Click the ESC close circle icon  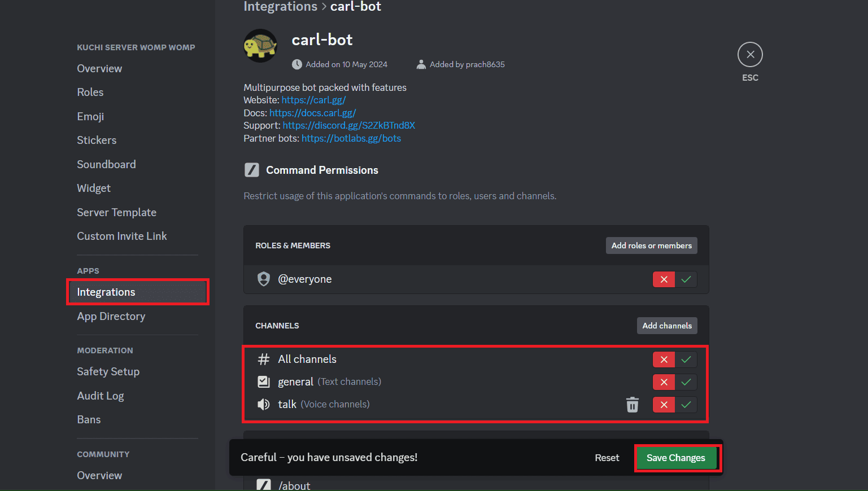coord(750,55)
